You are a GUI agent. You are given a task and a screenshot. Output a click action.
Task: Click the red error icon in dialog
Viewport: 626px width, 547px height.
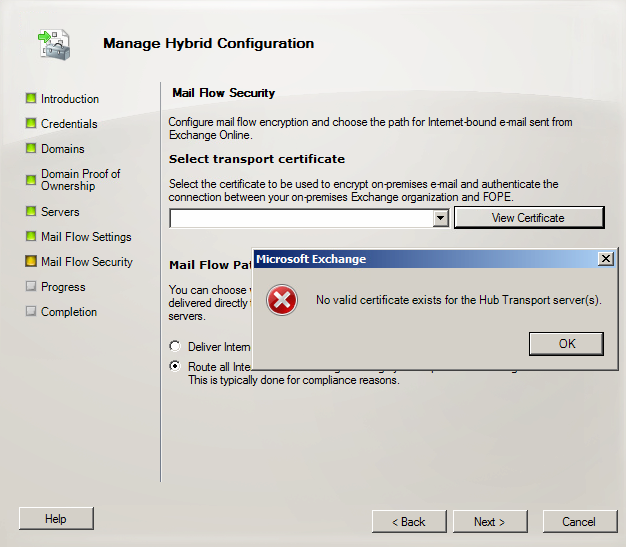(x=282, y=300)
